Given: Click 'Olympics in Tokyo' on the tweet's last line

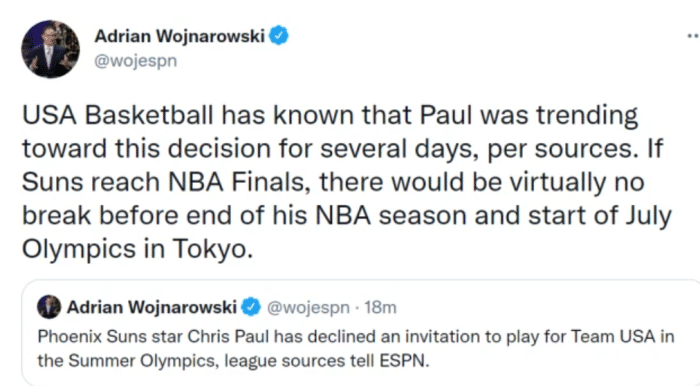Looking at the screenshot, I should pos(138,249).
